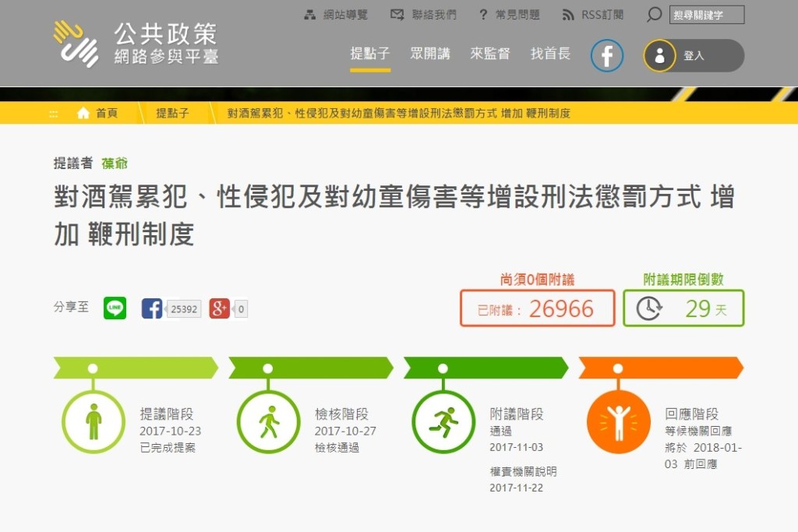Share via the LINE icon

pos(115,308)
